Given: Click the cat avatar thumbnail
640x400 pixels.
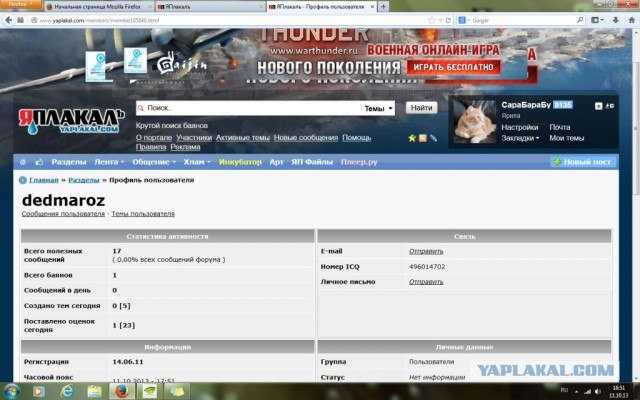Looking at the screenshot, I should pos(474,122).
